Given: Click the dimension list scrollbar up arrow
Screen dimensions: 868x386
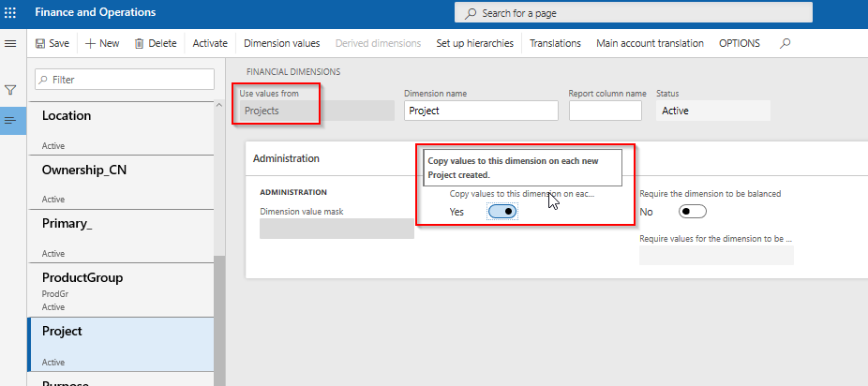Looking at the screenshot, I should [x=218, y=105].
